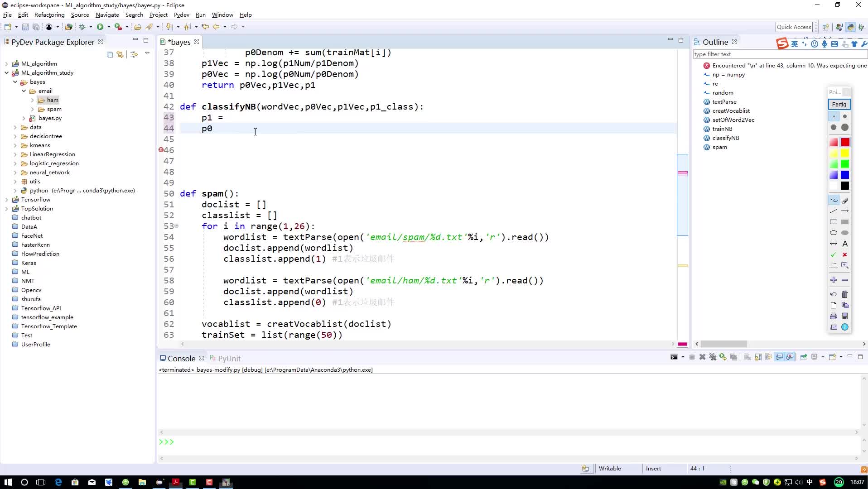Viewport: 868px width, 489px height.
Task: Click the External Tools run icon
Action: (118, 27)
